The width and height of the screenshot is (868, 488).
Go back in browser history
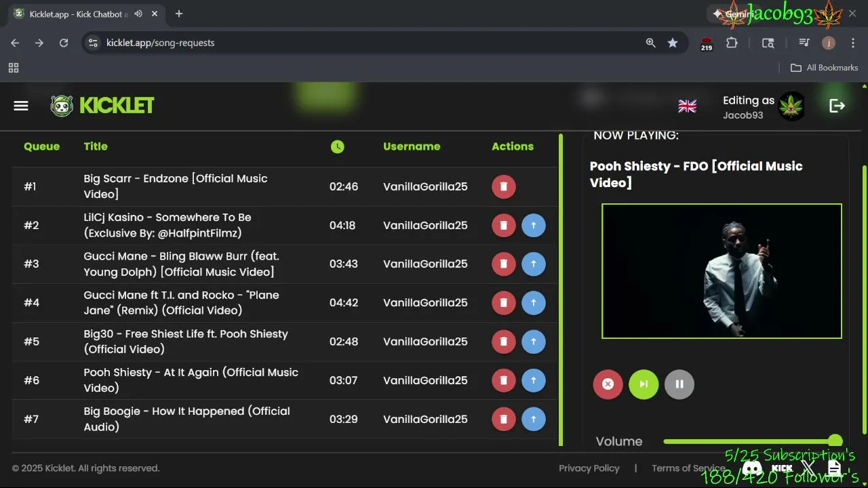15,43
